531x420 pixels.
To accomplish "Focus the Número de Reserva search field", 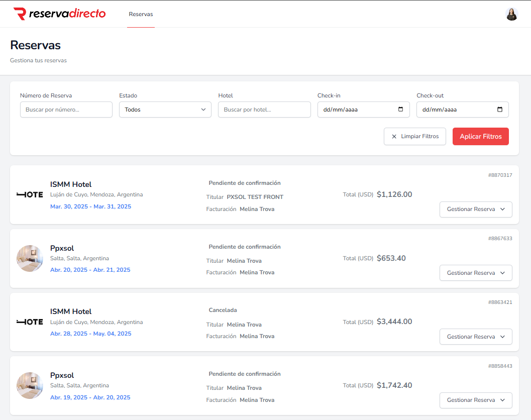I will click(66, 110).
